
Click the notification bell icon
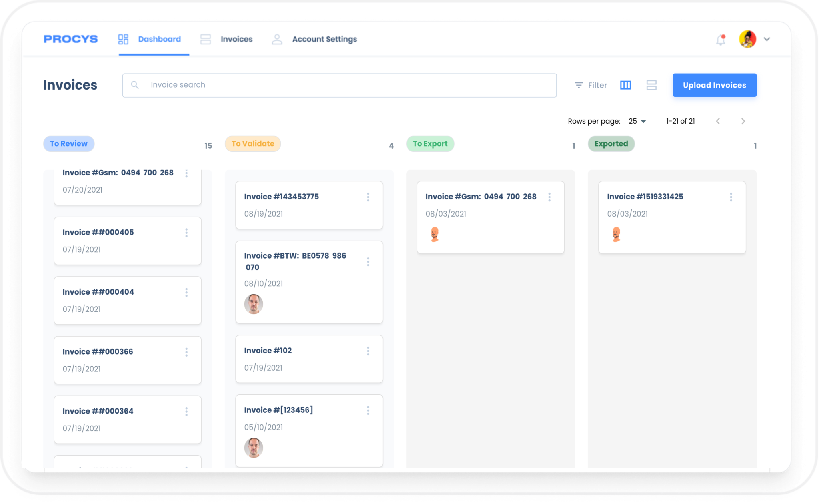721,40
